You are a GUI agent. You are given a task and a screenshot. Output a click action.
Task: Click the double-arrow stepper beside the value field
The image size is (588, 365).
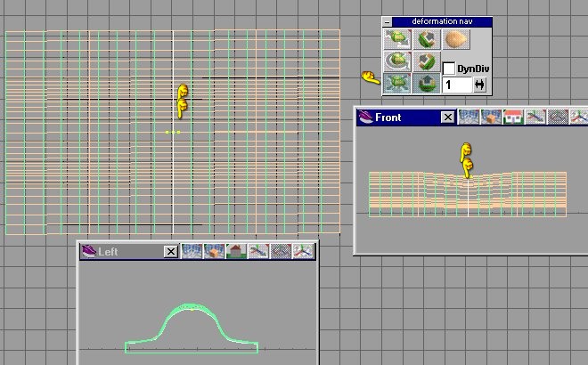(x=479, y=85)
